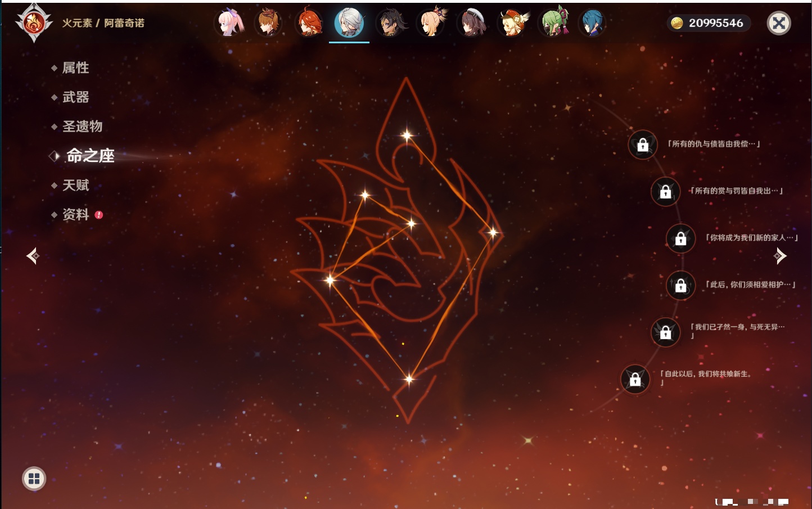The height and width of the screenshot is (509, 812).
Task: Switch to next character with right arrow
Action: click(780, 256)
